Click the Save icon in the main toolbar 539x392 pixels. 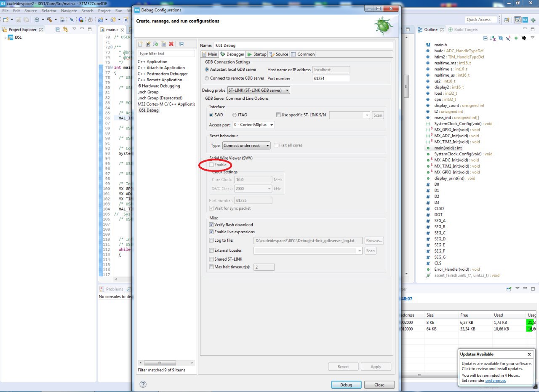point(19,19)
